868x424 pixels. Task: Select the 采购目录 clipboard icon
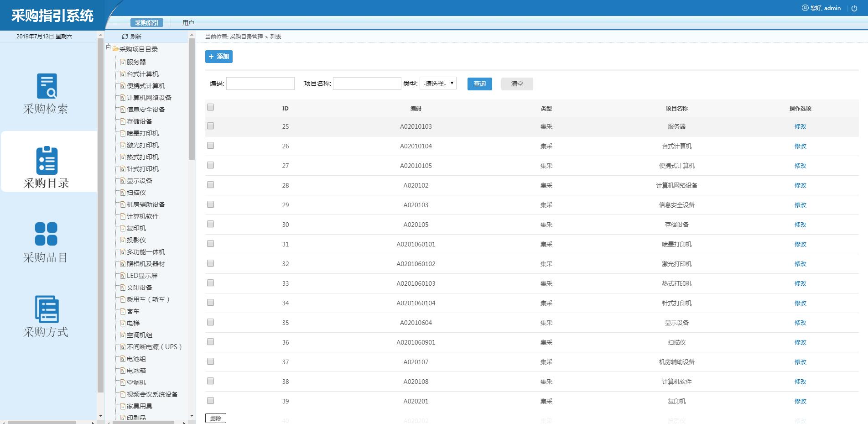coord(47,160)
